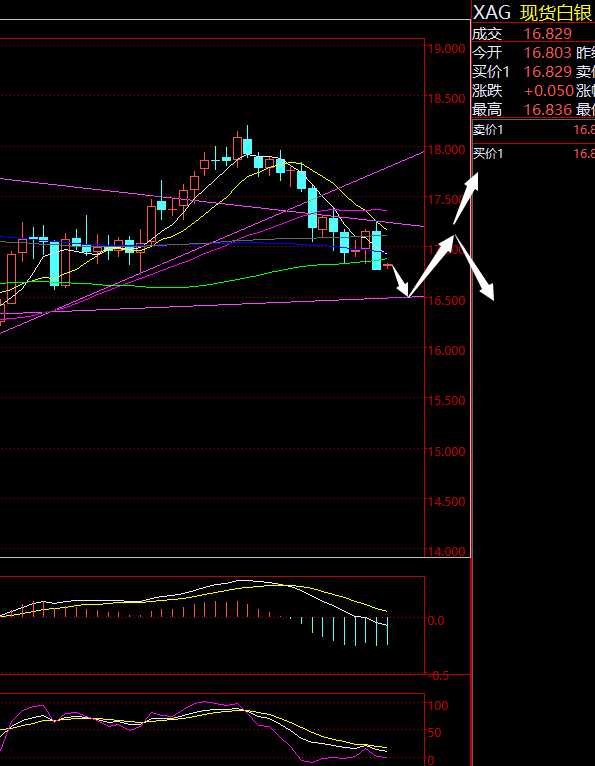Click the 现货白银 instrument name
The height and width of the screenshot is (766, 595).
click(x=557, y=13)
